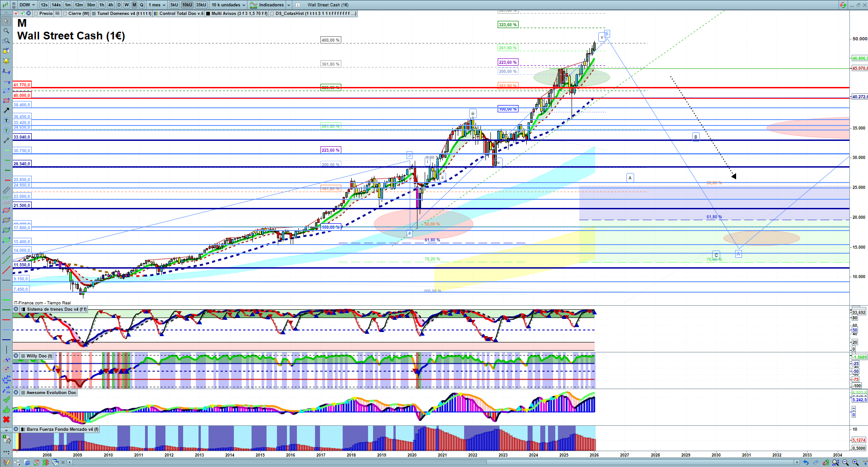Open the DOW symbol dropdown
The width and height of the screenshot is (868, 467).
(27, 5)
